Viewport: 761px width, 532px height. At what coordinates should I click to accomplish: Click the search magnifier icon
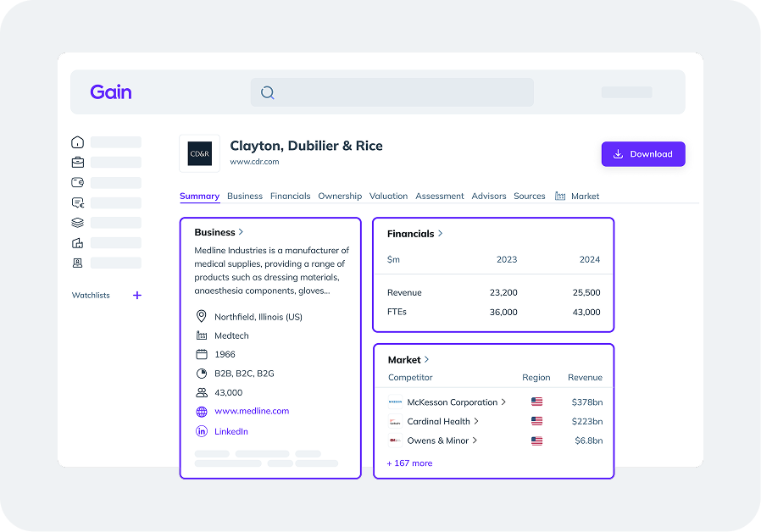point(268,92)
